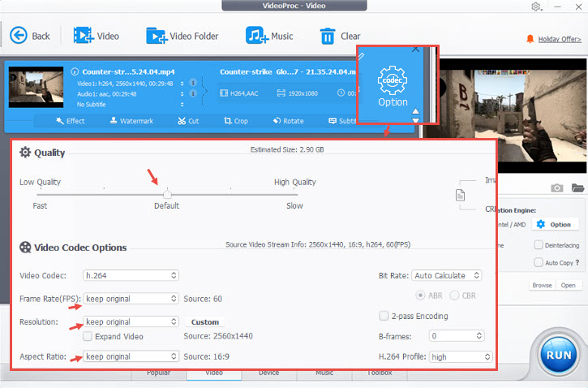Enable 2-pass Encoding checkbox
This screenshot has height=388, width=588.
pyautogui.click(x=384, y=316)
